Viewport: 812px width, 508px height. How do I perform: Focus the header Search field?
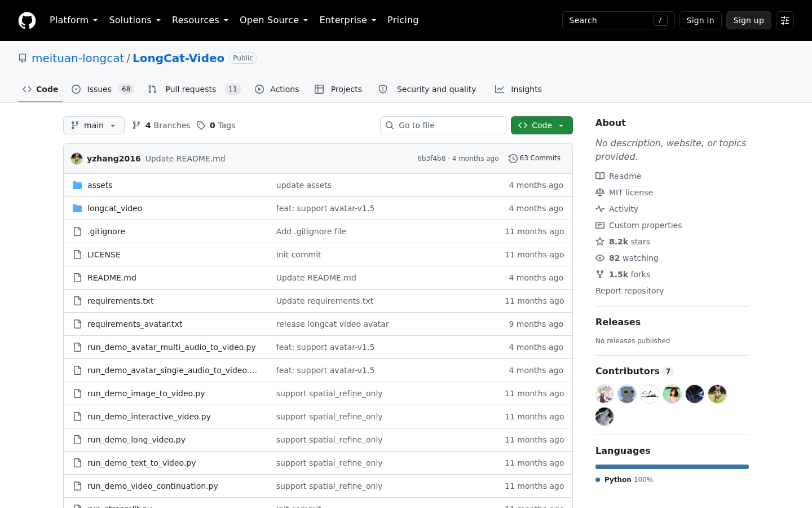pyautogui.click(x=618, y=20)
